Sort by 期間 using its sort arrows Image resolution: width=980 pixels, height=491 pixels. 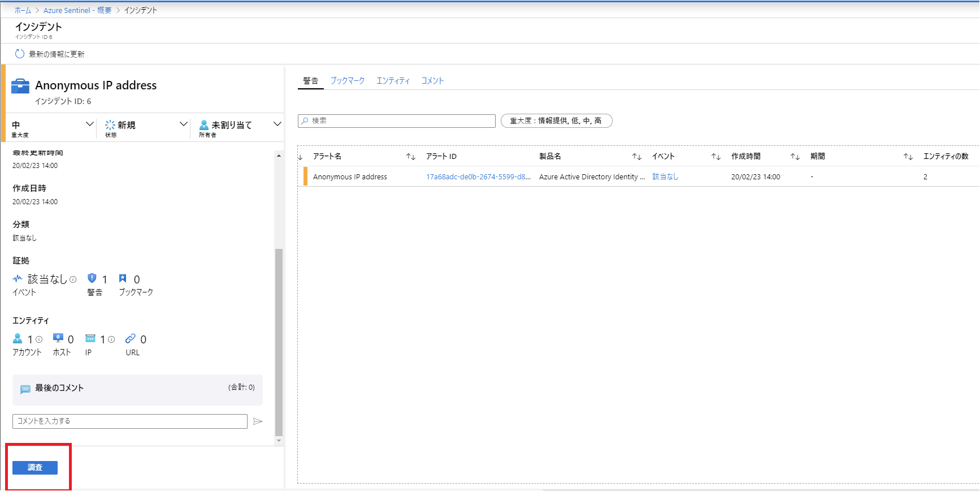click(908, 157)
